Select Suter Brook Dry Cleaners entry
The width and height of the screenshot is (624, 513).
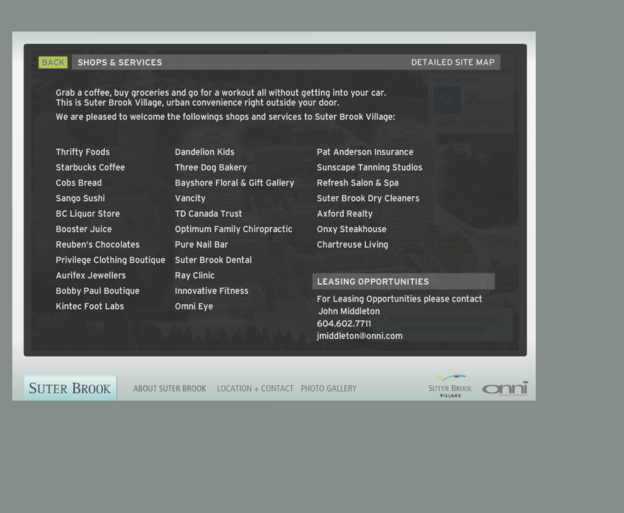[x=368, y=199]
